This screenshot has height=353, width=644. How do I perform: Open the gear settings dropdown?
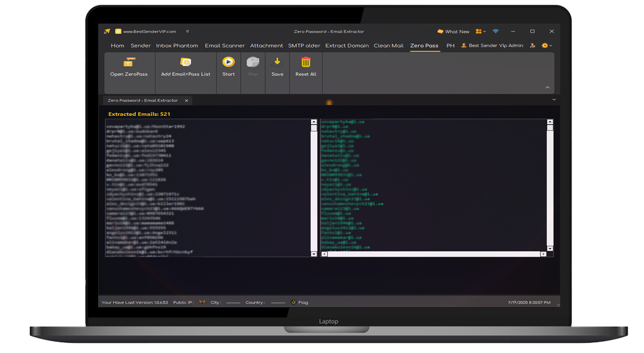pos(547,46)
